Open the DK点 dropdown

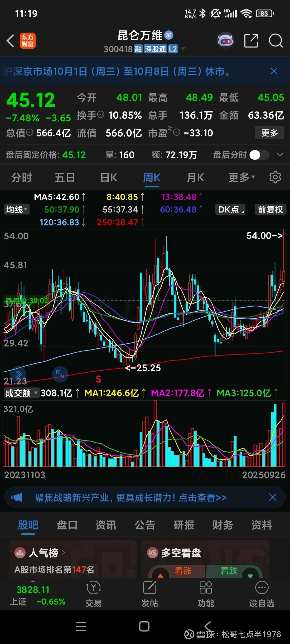[x=230, y=209]
